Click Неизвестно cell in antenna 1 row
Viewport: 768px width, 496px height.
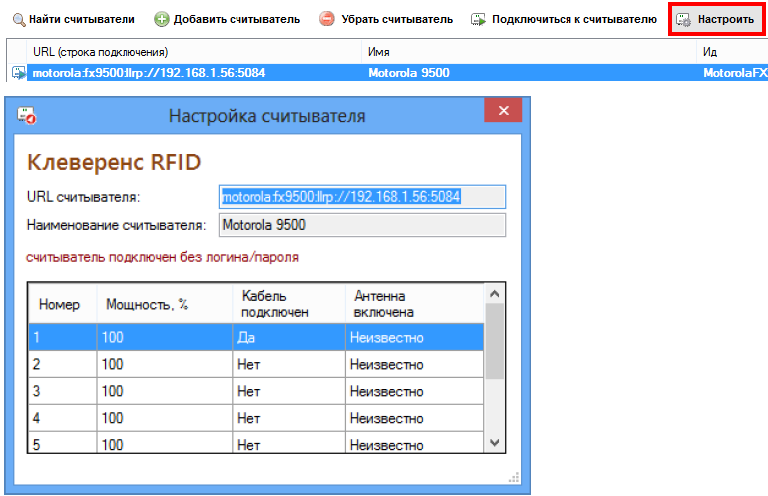pyautogui.click(x=414, y=337)
